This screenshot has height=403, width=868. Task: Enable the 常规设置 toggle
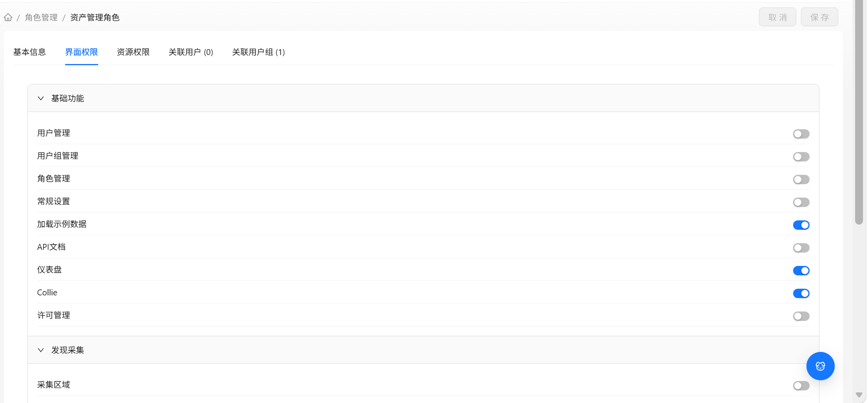pos(801,202)
